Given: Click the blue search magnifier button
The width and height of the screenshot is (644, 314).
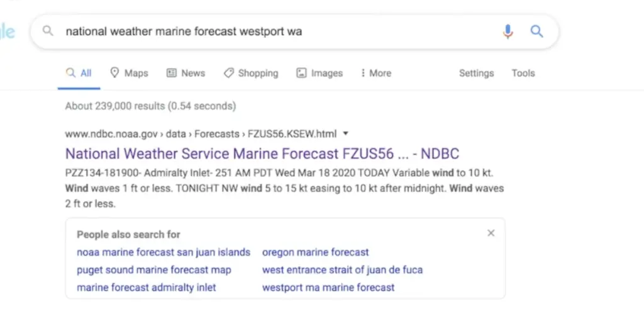Looking at the screenshot, I should point(536,31).
